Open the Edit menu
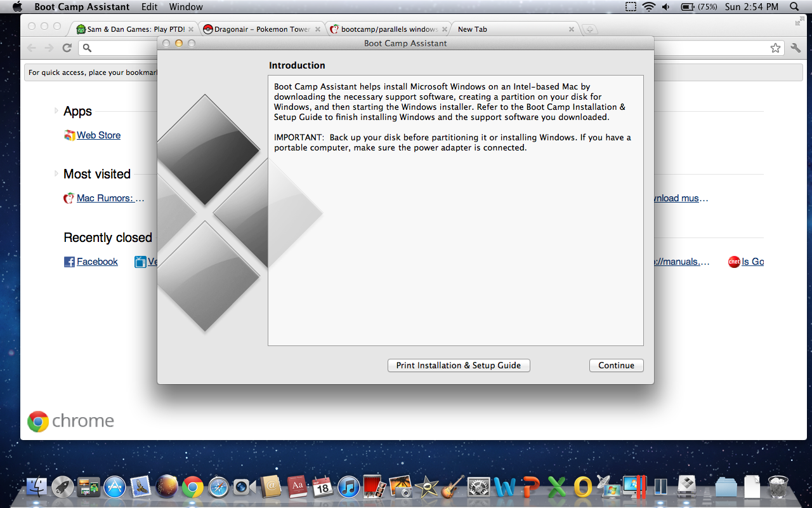 tap(150, 7)
